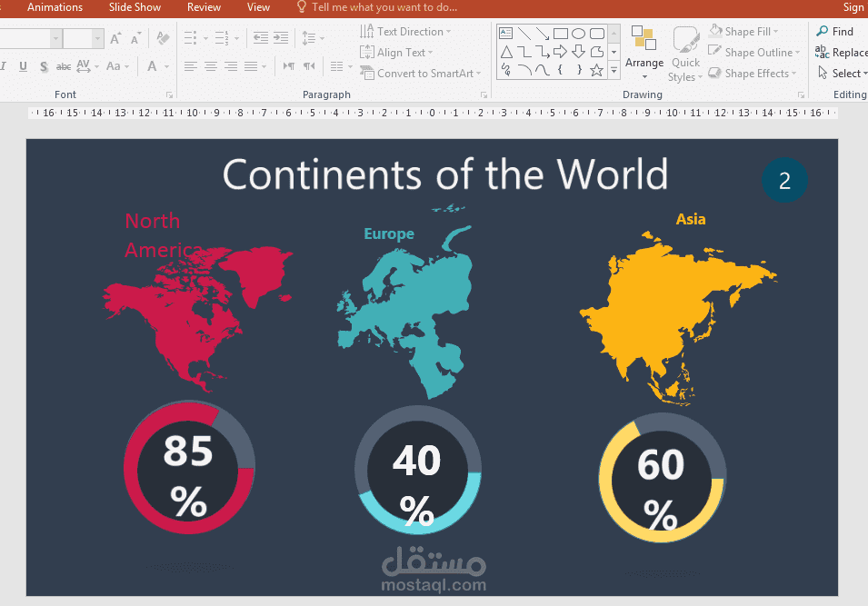Click the slide title Continents of the World
Screen dimensions: 868x606
click(x=445, y=174)
